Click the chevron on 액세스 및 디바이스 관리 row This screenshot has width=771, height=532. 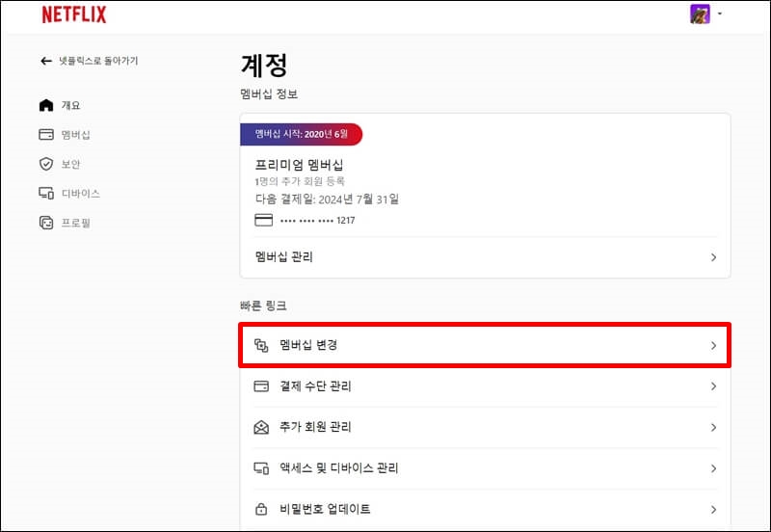pos(713,468)
